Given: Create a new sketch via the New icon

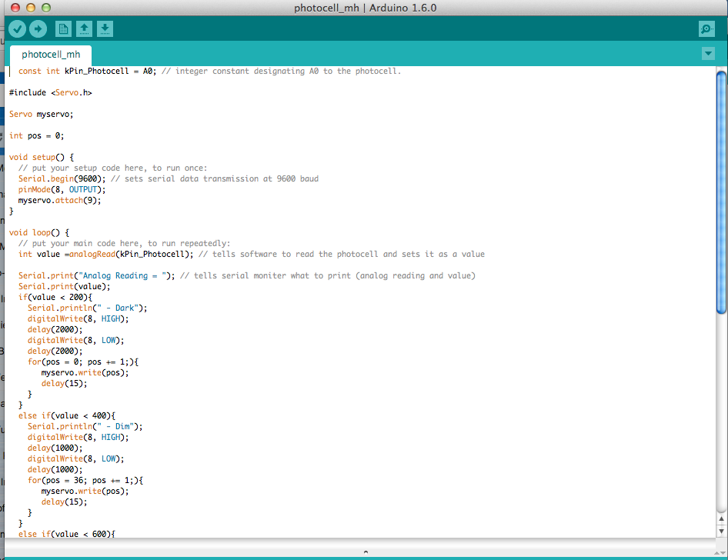Looking at the screenshot, I should (x=63, y=28).
